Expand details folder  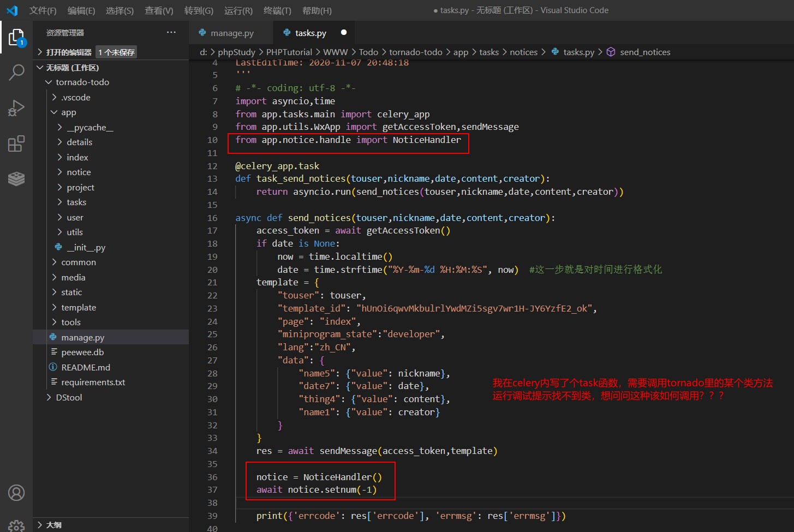click(x=80, y=142)
